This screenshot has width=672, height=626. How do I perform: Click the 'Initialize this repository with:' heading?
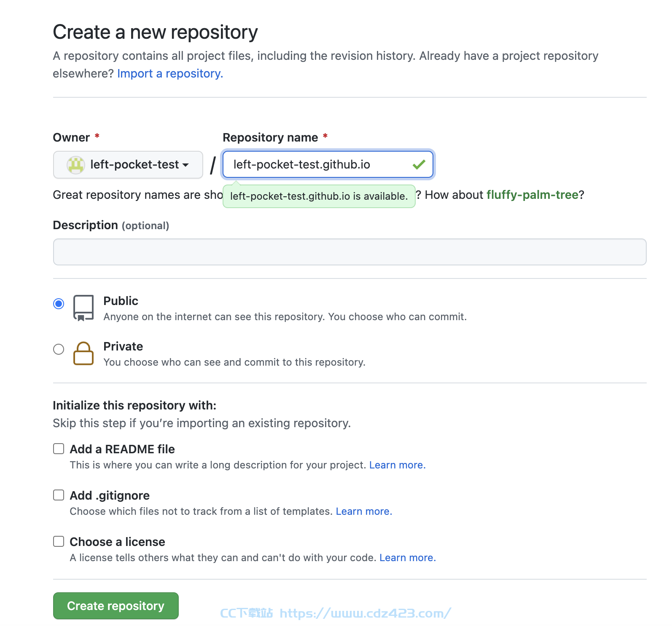tap(134, 405)
